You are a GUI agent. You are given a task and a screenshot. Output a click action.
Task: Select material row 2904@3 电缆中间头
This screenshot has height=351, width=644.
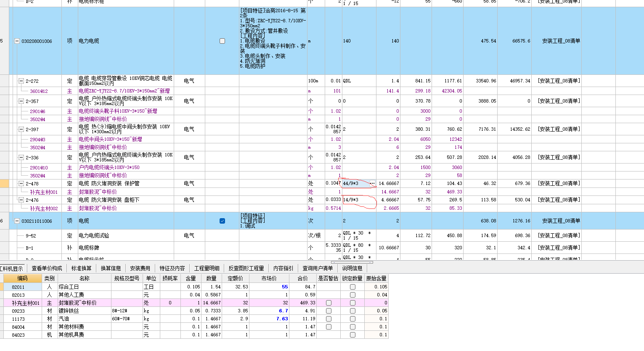click(110, 139)
